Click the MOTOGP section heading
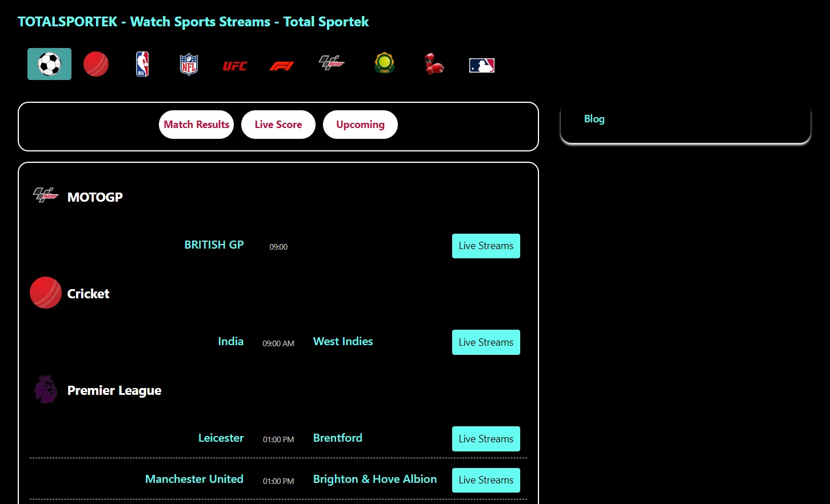The width and height of the screenshot is (830, 504). pyautogui.click(x=95, y=197)
